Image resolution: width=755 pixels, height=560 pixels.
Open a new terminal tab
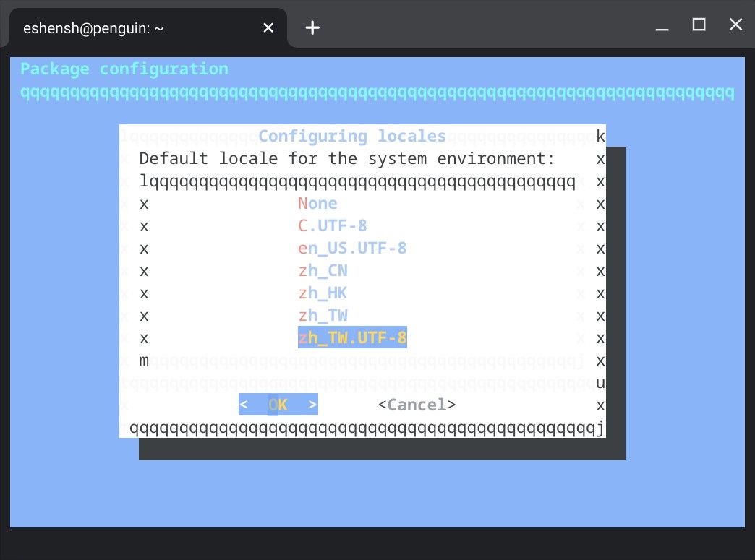(312, 27)
